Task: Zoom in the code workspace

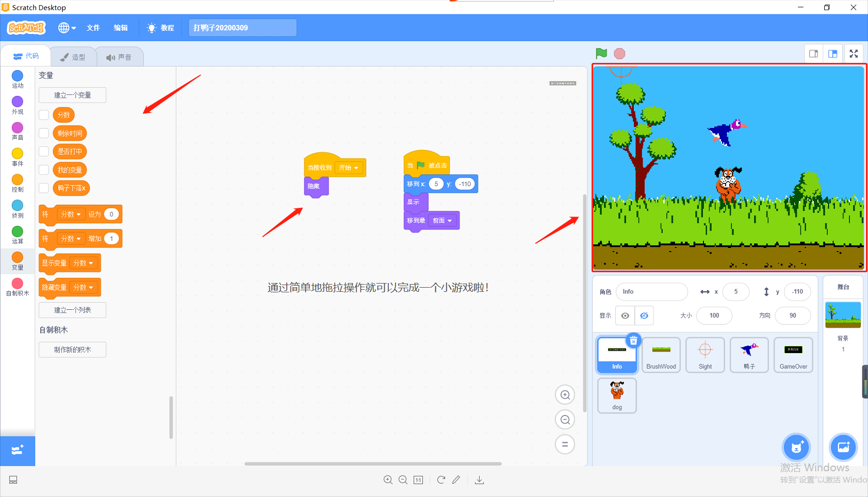Action: (x=565, y=395)
